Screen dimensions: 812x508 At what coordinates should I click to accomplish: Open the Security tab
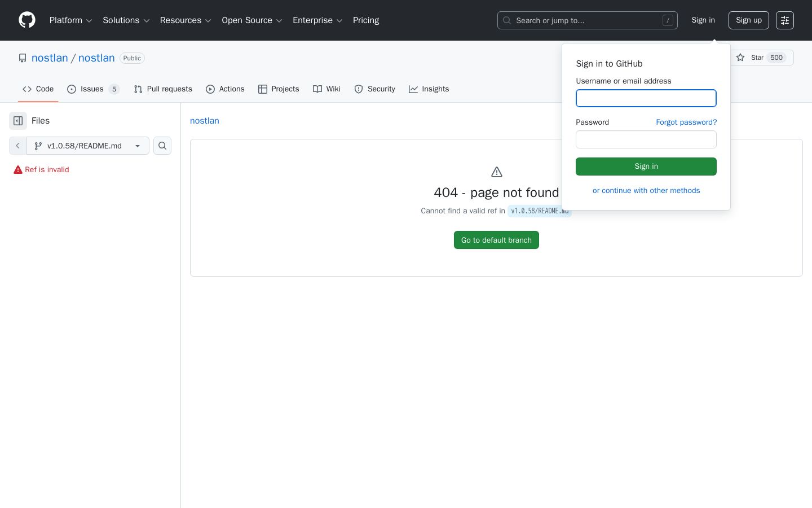coord(375,89)
